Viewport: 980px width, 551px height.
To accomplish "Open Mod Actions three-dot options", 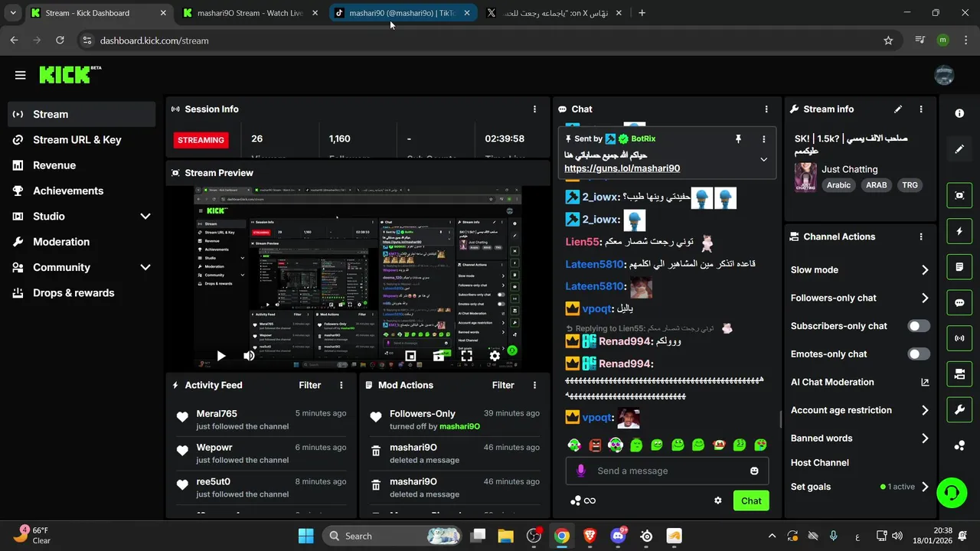I will coord(534,385).
